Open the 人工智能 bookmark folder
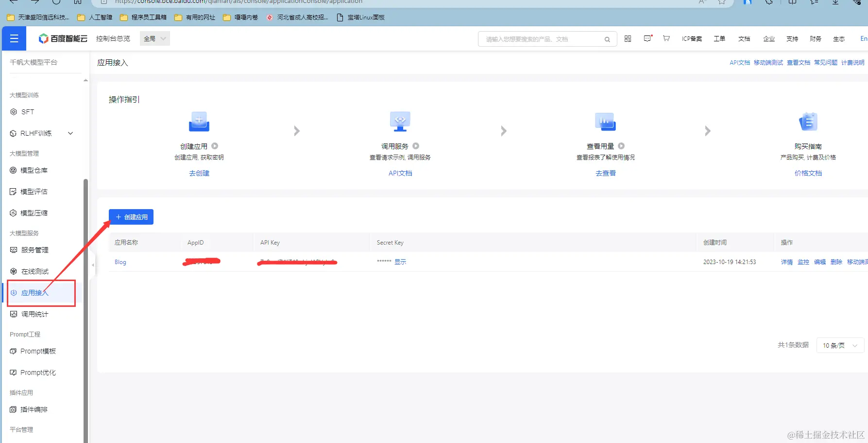Screen dimensions: 868x443 95,18
